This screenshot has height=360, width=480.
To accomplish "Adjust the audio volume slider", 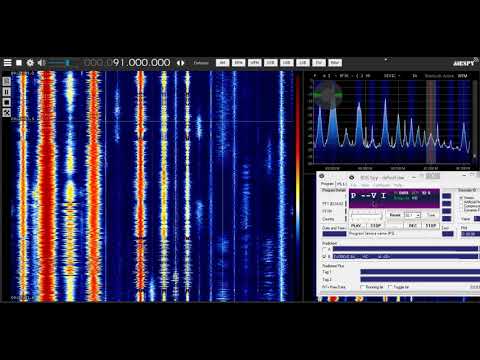I will [x=63, y=63].
